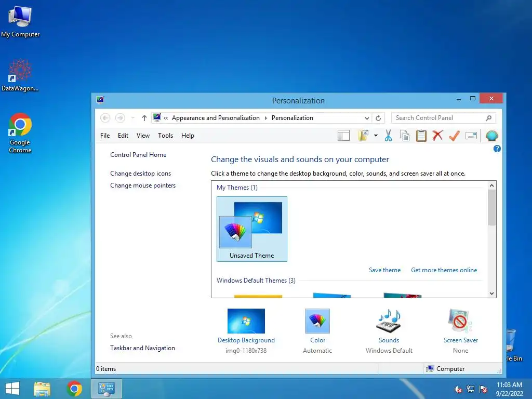Click the Desktop Background text link

(x=246, y=340)
